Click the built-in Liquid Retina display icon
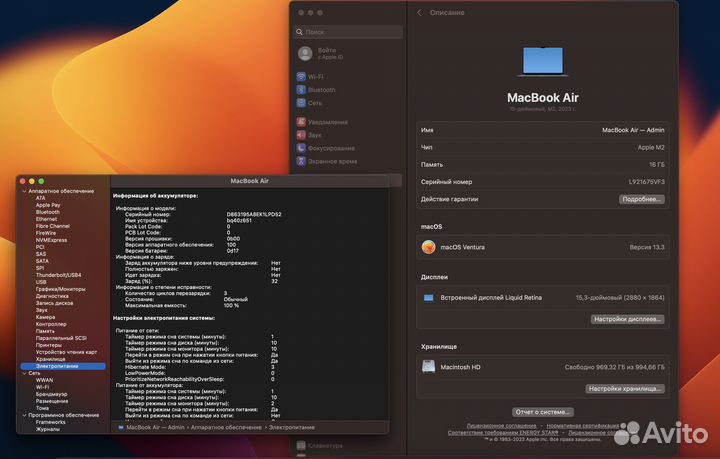This screenshot has height=459, width=720. coord(428,298)
